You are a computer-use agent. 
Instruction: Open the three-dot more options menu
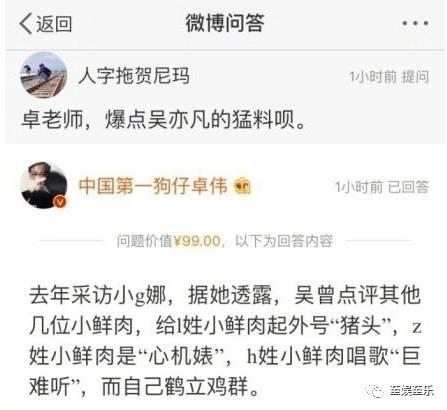pyautogui.click(x=415, y=23)
